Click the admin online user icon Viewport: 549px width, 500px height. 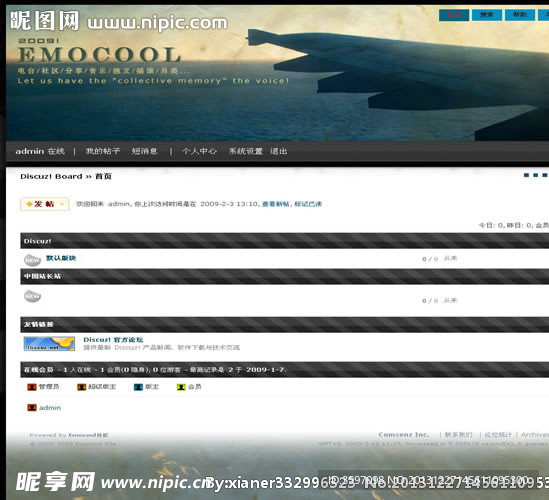tap(32, 408)
